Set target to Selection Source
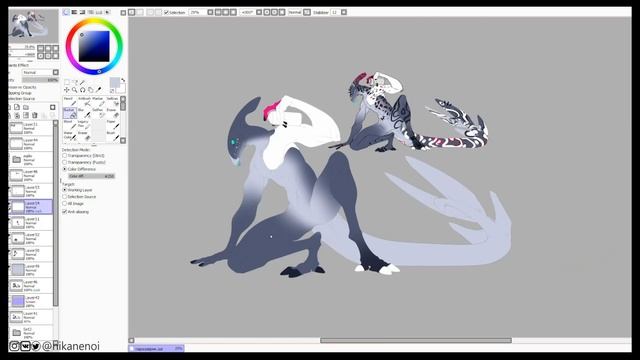The height and width of the screenshot is (360, 640). pos(79,197)
